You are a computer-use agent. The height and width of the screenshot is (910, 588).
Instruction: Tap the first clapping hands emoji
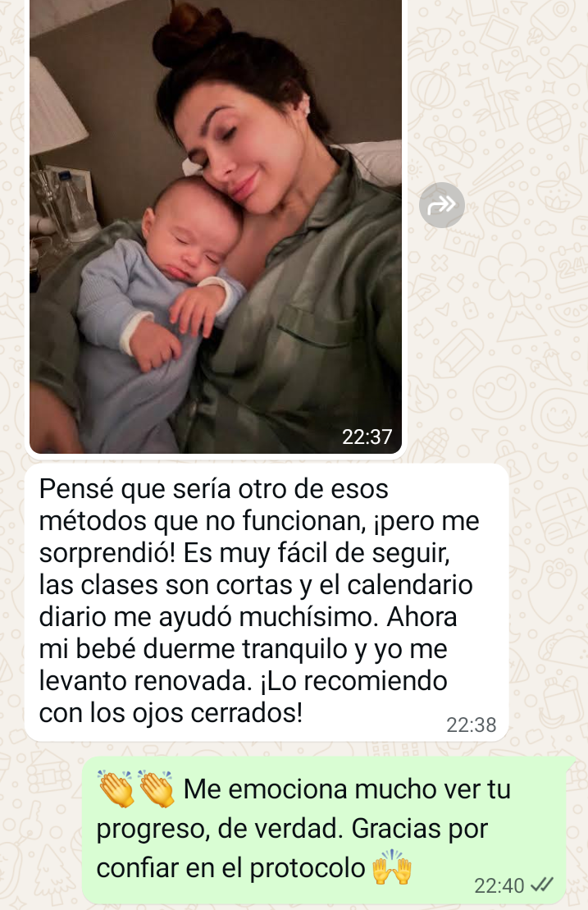[x=116, y=789]
